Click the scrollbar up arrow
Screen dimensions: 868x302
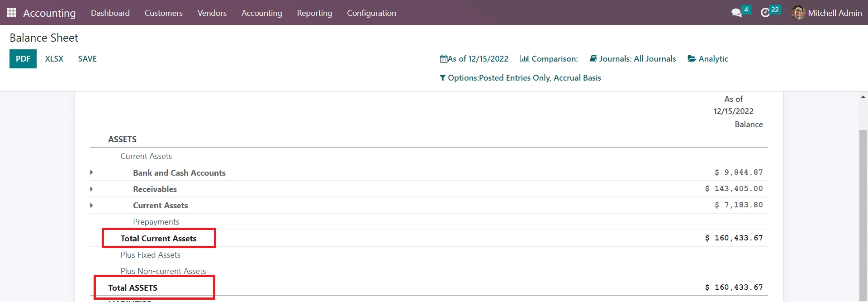tap(863, 97)
